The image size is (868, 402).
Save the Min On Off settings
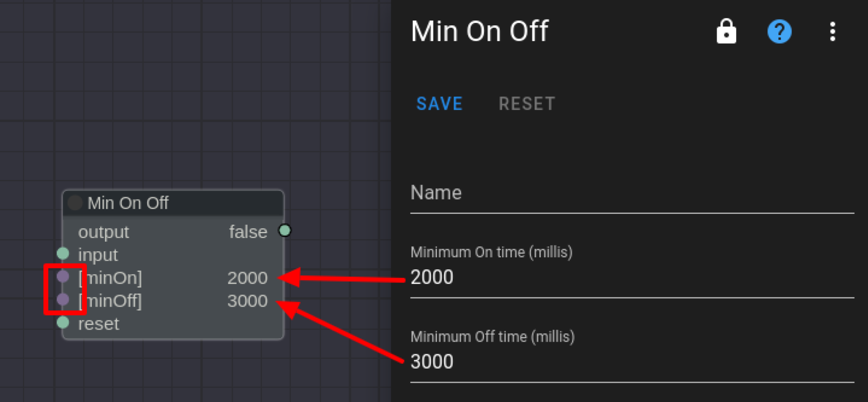(x=439, y=104)
